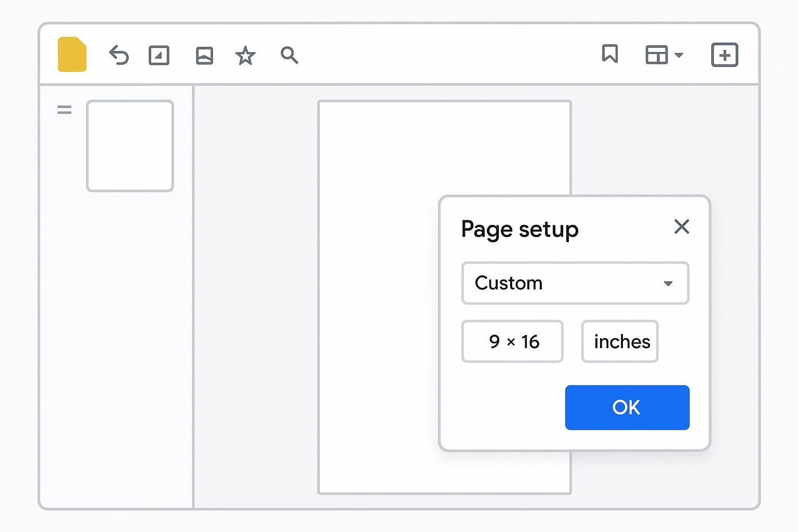The height and width of the screenshot is (532, 798).
Task: Click the undo arrow icon
Action: (119, 55)
